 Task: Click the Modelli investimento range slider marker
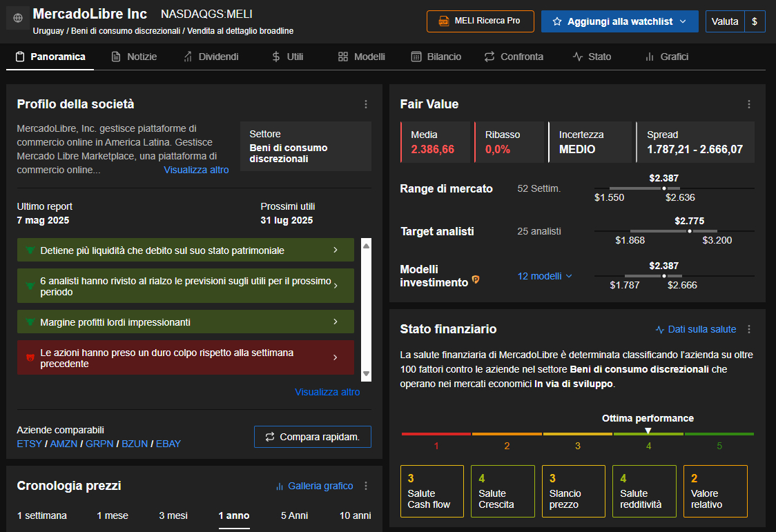pyautogui.click(x=664, y=276)
